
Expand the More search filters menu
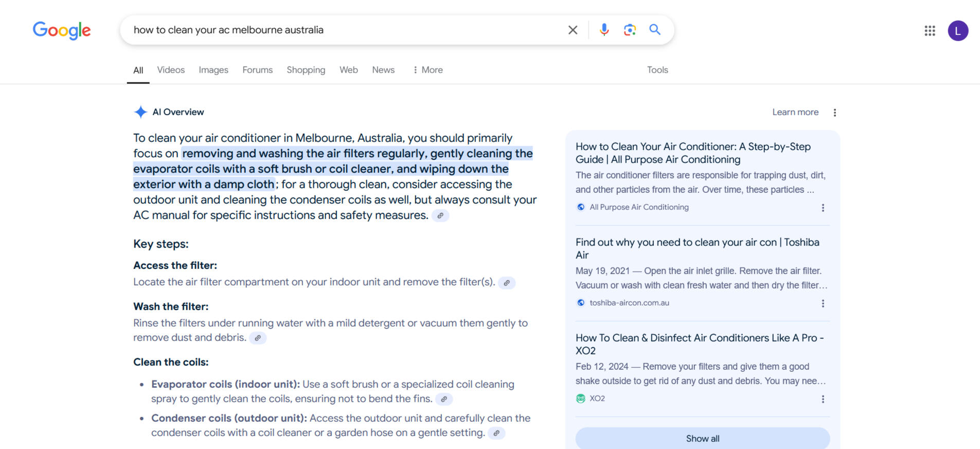click(428, 70)
